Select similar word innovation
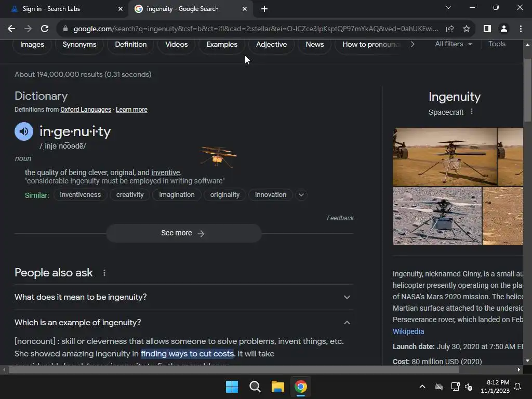The image size is (532, 399). (271, 195)
